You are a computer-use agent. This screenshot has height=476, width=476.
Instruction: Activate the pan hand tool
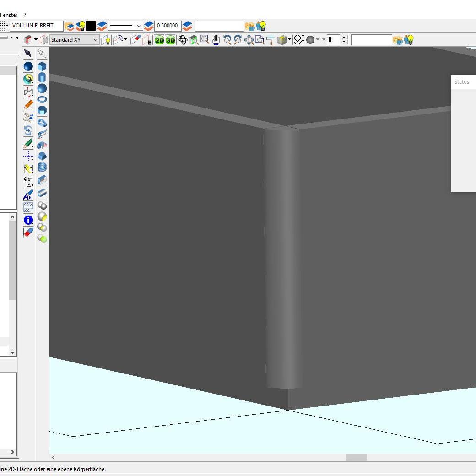(216, 40)
